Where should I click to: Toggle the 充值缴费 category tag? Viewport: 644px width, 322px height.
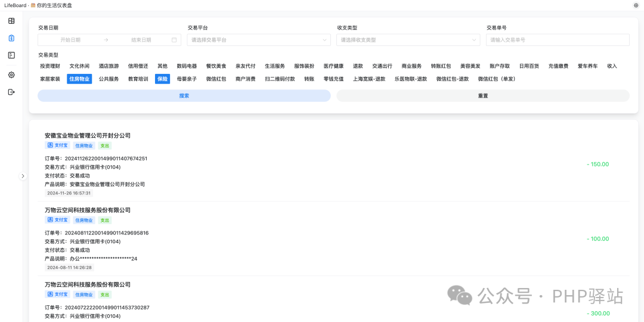[x=559, y=66]
